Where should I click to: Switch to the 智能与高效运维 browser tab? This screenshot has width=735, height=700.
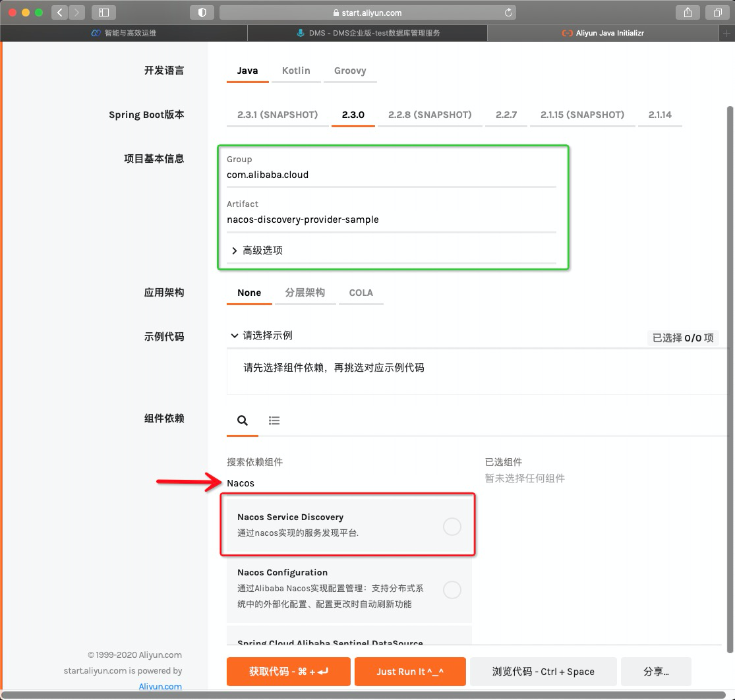(x=124, y=33)
